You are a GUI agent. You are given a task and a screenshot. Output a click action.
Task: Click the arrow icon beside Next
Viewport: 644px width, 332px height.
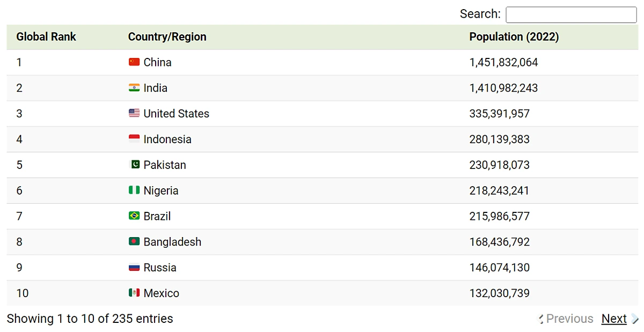pyautogui.click(x=635, y=319)
